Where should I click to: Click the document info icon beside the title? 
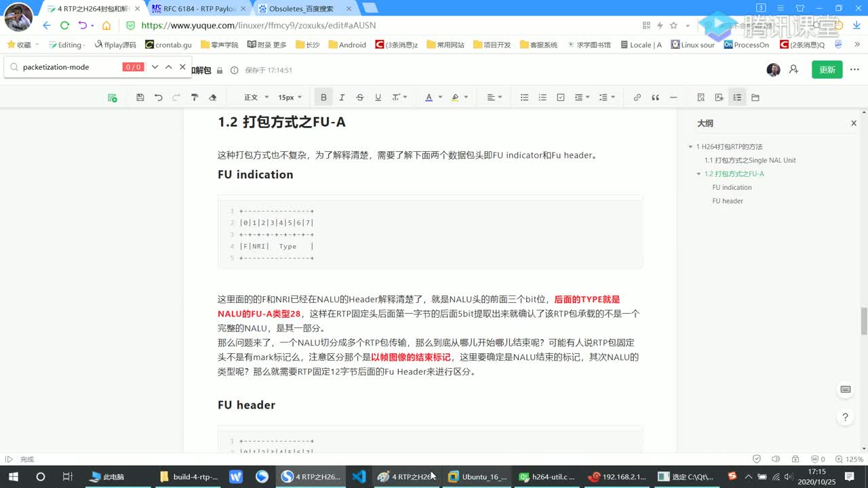[235, 70]
